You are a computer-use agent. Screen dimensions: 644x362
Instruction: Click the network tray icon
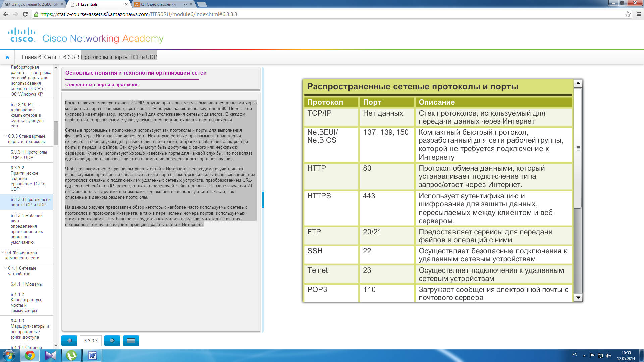click(x=600, y=356)
